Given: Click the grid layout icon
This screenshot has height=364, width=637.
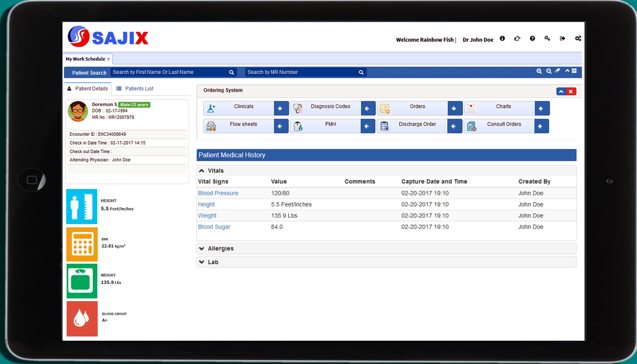Looking at the screenshot, I should click(x=574, y=71).
